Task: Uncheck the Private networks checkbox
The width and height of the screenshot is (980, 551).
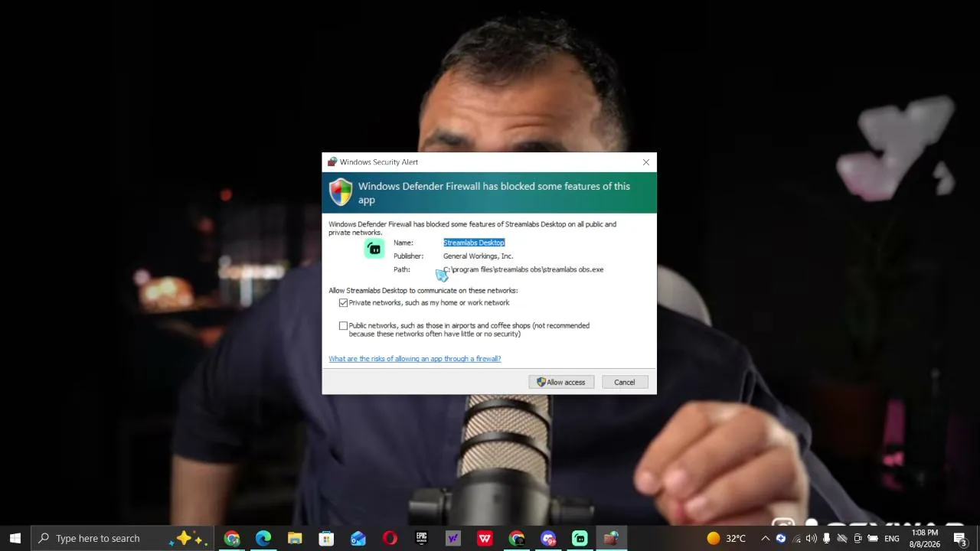Action: click(x=343, y=303)
